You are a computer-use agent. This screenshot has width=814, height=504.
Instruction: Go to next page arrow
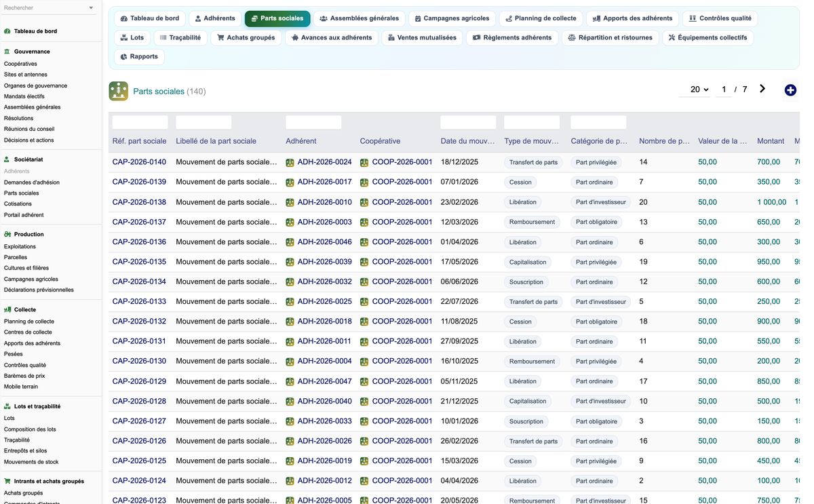tap(762, 89)
